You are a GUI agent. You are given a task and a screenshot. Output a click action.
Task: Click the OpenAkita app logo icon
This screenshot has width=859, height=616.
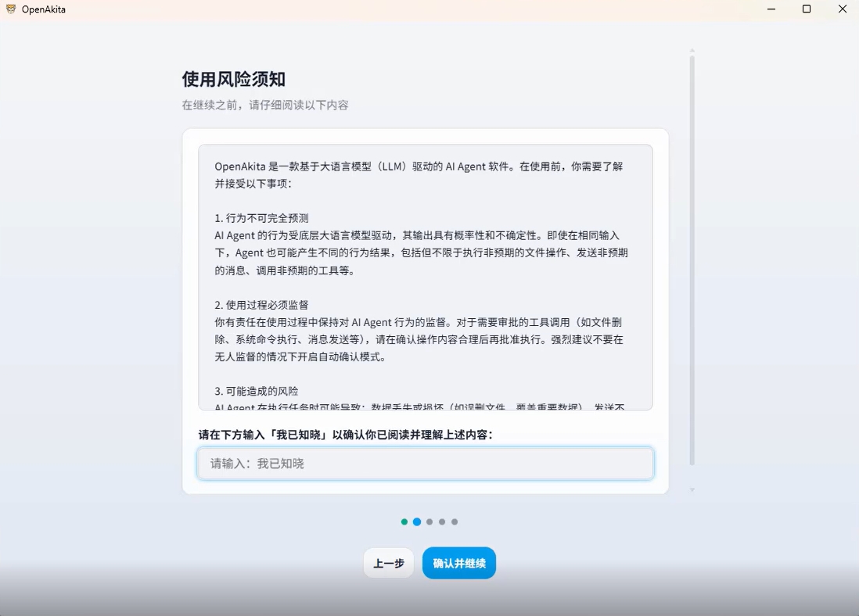[10, 9]
